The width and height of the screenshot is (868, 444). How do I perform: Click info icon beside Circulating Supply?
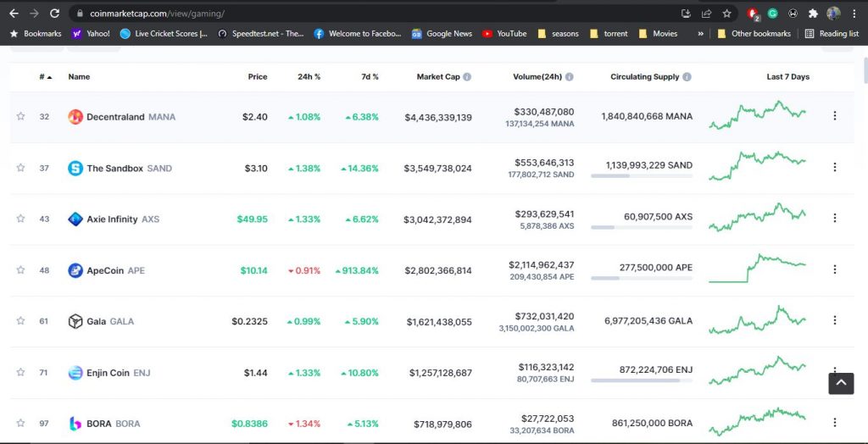coord(687,77)
